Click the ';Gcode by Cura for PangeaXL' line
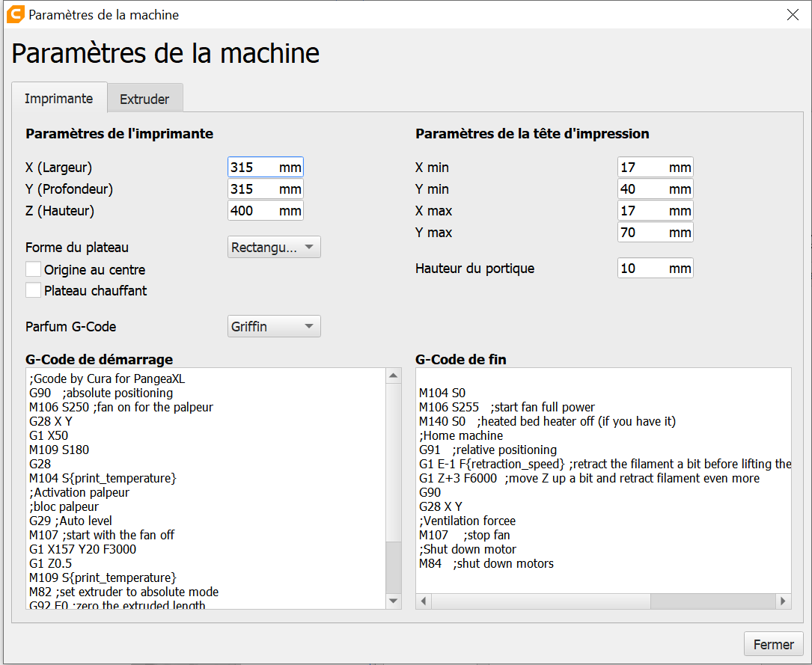Image resolution: width=812 pixels, height=665 pixels. click(107, 379)
